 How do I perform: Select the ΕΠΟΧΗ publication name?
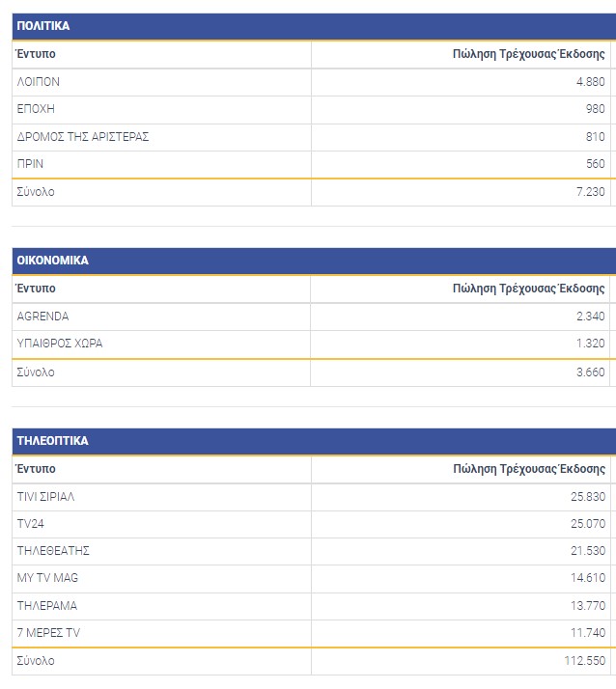tap(37, 109)
